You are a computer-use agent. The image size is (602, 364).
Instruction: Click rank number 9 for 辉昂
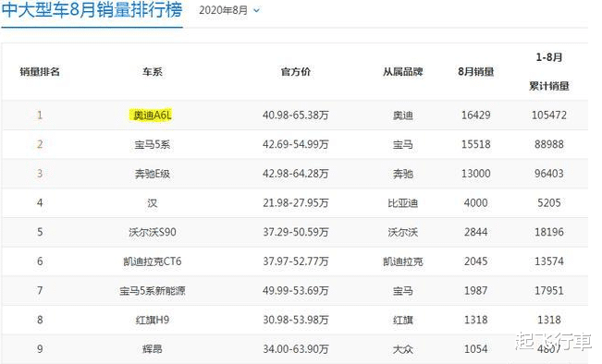[x=40, y=349]
